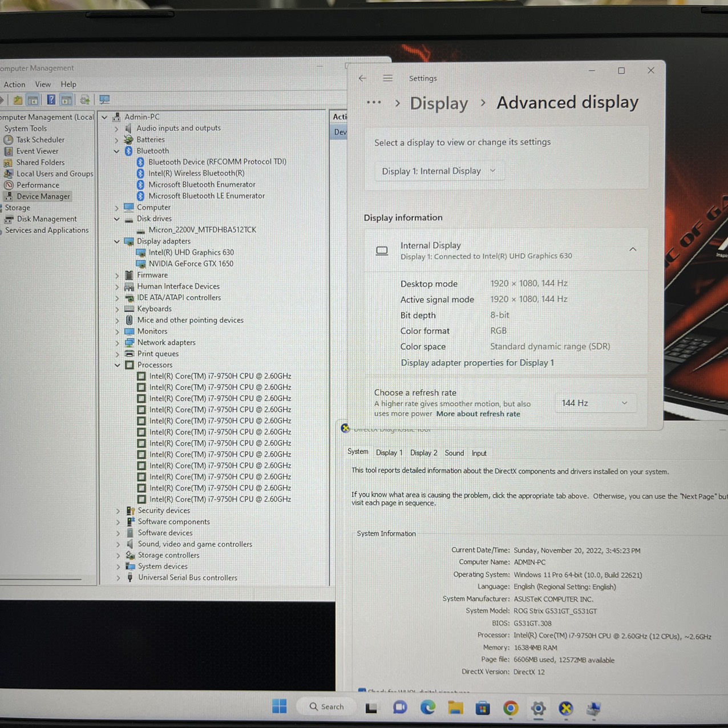
Task: Open Disk Management under Storage
Action: click(x=46, y=219)
